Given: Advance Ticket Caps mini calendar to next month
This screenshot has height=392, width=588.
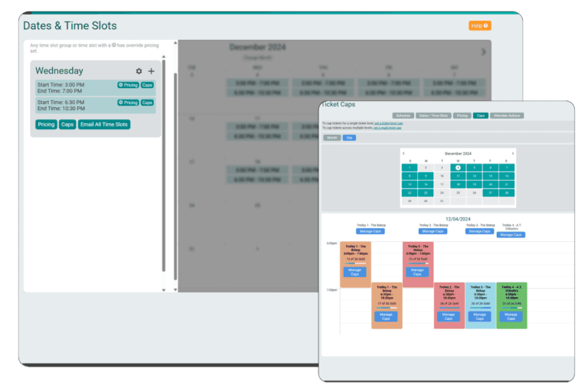Looking at the screenshot, I should click(513, 153).
